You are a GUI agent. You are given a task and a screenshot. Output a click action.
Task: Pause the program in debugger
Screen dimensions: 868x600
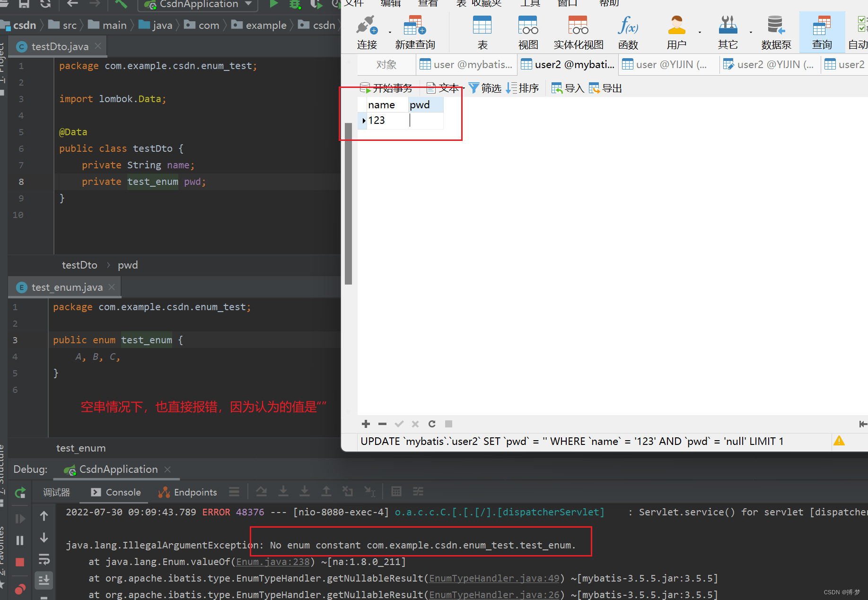[20, 540]
